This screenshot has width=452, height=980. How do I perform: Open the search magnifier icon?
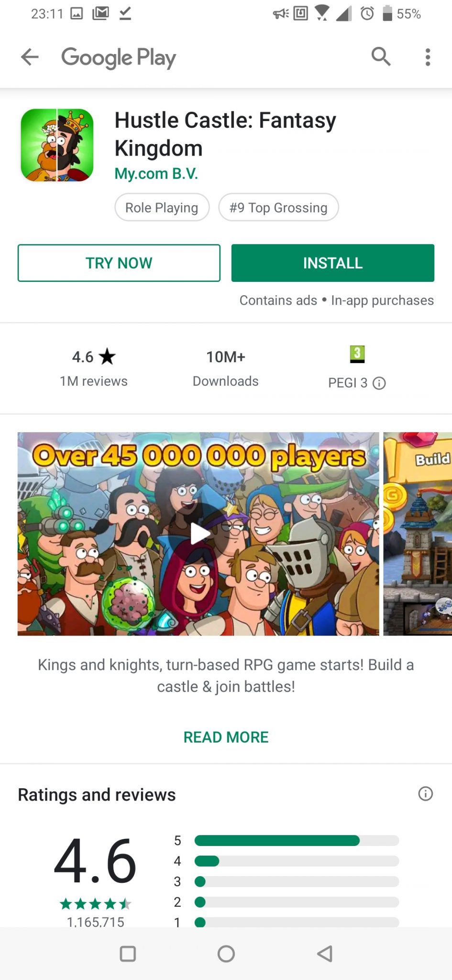(381, 56)
